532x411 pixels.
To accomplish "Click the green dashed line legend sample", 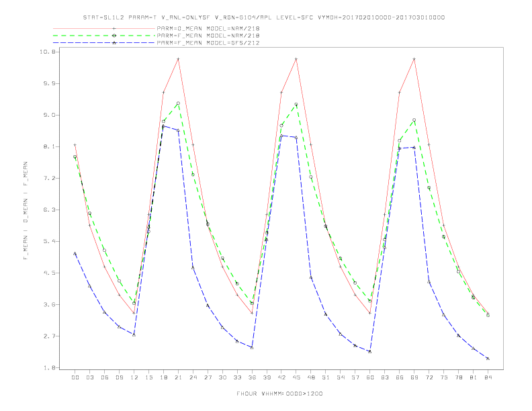I will [104, 36].
